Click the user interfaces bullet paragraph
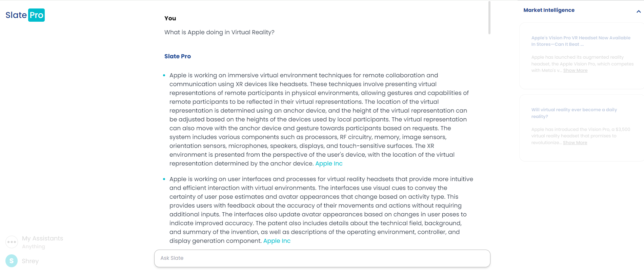Image resolution: width=644 pixels, height=273 pixels. click(x=319, y=210)
